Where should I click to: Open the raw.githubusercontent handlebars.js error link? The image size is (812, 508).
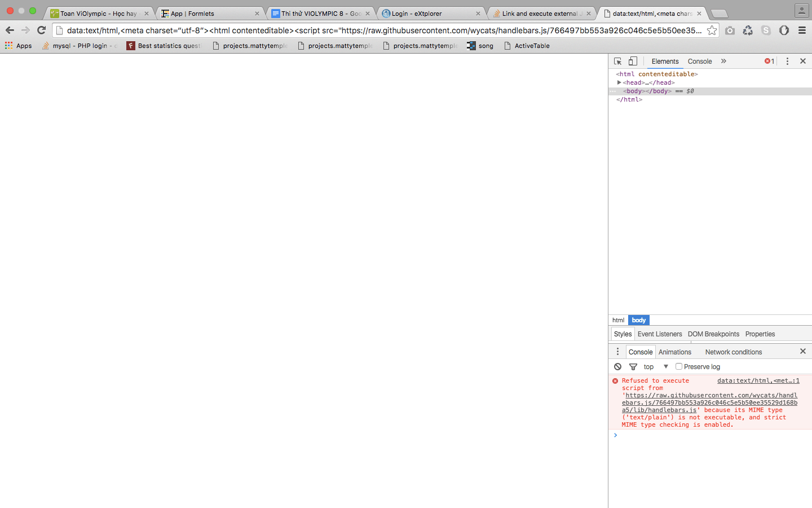pos(710,402)
